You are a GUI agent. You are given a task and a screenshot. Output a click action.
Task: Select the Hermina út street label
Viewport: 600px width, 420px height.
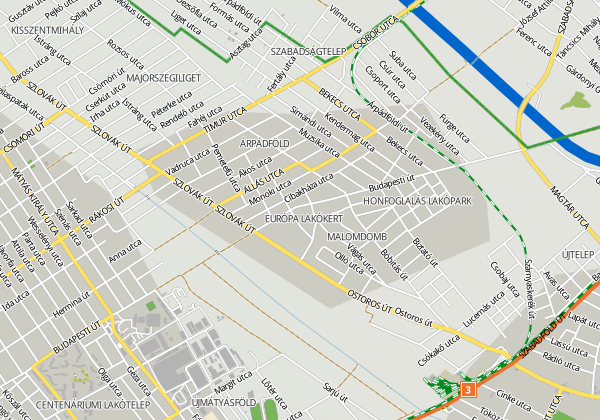point(72,304)
